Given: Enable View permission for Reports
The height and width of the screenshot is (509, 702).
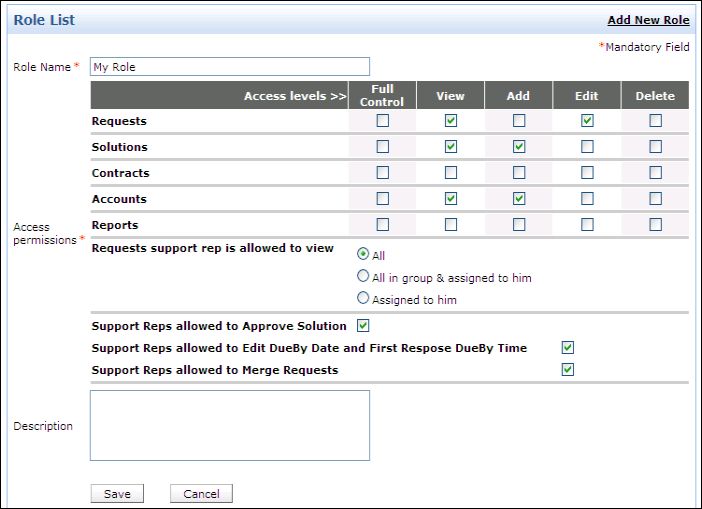Looking at the screenshot, I should (x=451, y=225).
